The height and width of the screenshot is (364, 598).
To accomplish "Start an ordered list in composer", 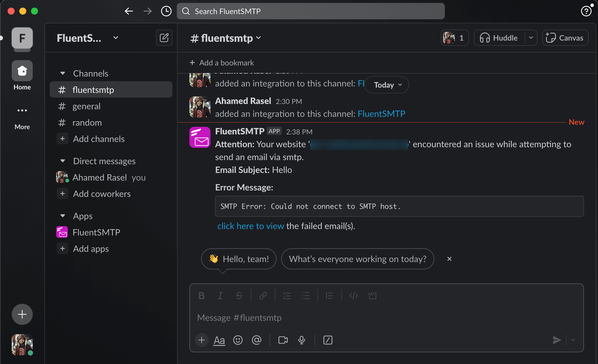I will 287,296.
